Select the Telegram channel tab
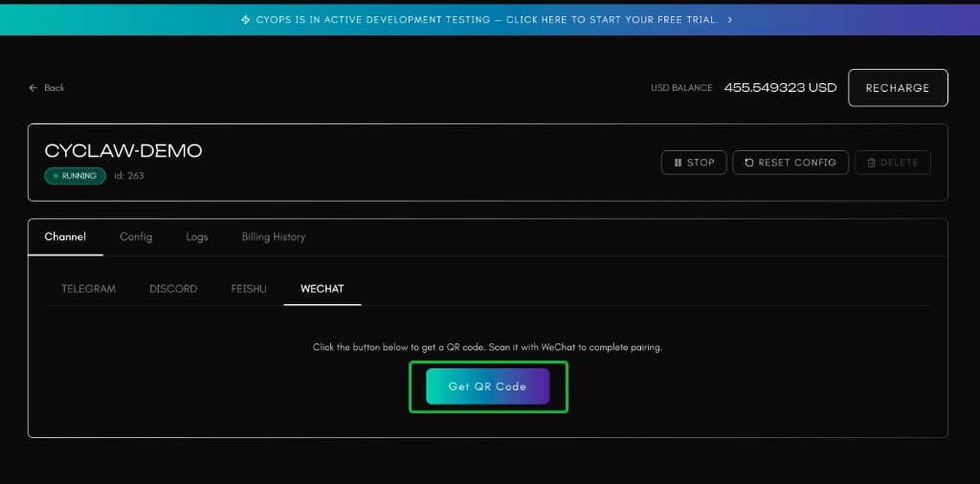 point(88,289)
